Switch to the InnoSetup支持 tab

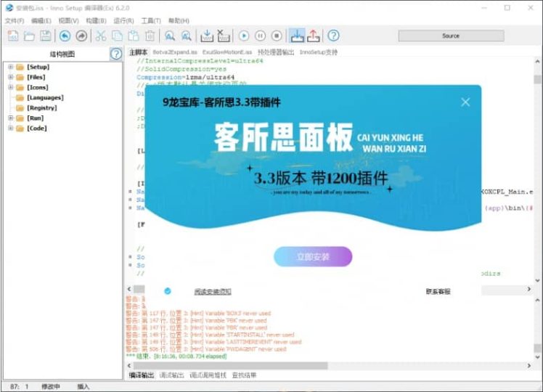coord(318,52)
